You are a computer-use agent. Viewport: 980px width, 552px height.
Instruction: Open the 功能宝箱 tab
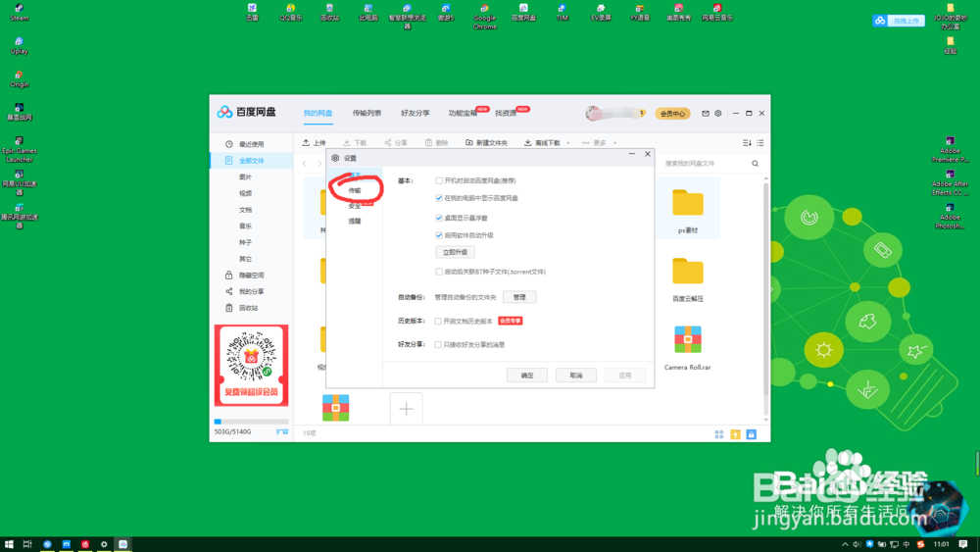[464, 113]
